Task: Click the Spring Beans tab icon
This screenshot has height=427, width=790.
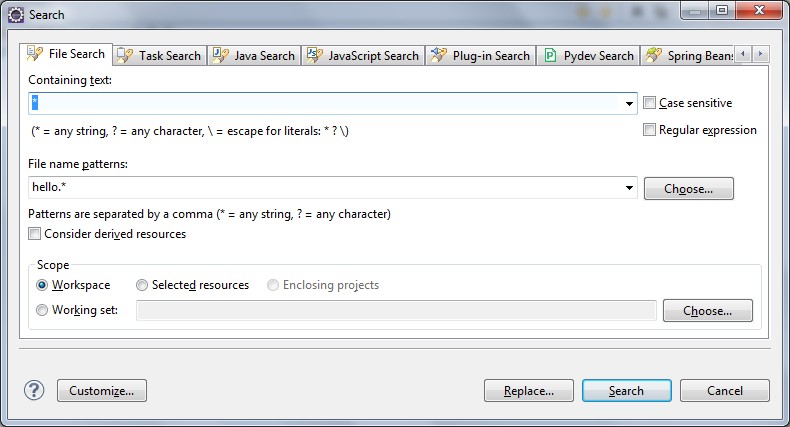Action: coord(654,56)
